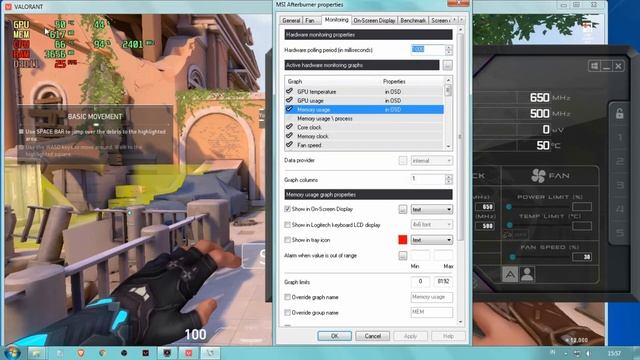Select Afterburner profile slot 2
640x360 pixels.
620,161
